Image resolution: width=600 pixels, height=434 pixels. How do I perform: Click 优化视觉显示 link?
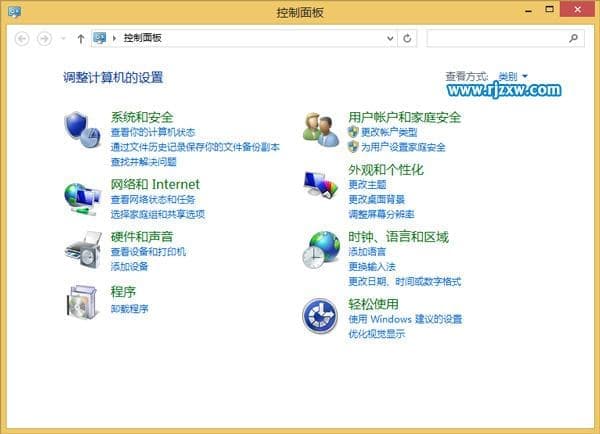point(377,334)
